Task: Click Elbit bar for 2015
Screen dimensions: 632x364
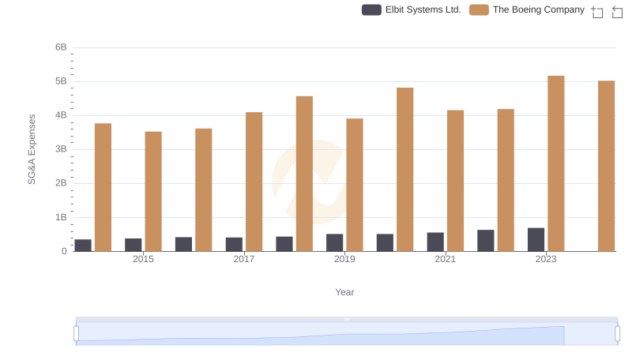Action: point(133,245)
